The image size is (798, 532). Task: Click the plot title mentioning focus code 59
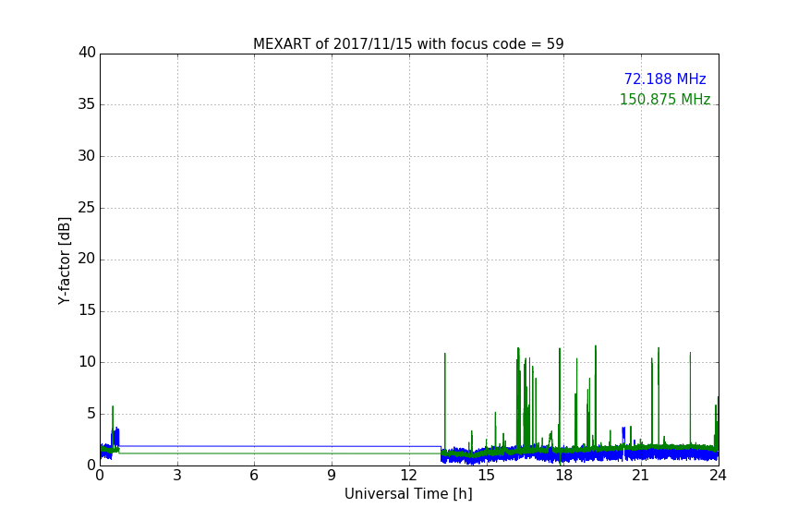tap(408, 44)
